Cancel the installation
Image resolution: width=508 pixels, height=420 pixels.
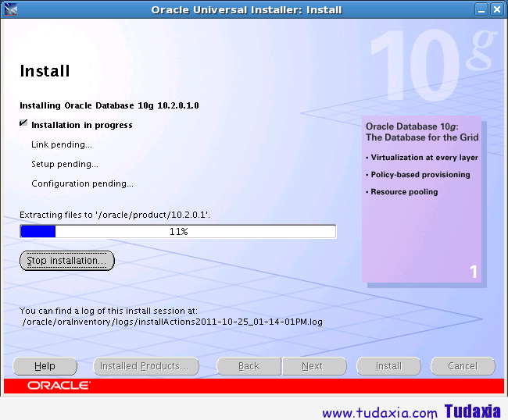point(463,366)
